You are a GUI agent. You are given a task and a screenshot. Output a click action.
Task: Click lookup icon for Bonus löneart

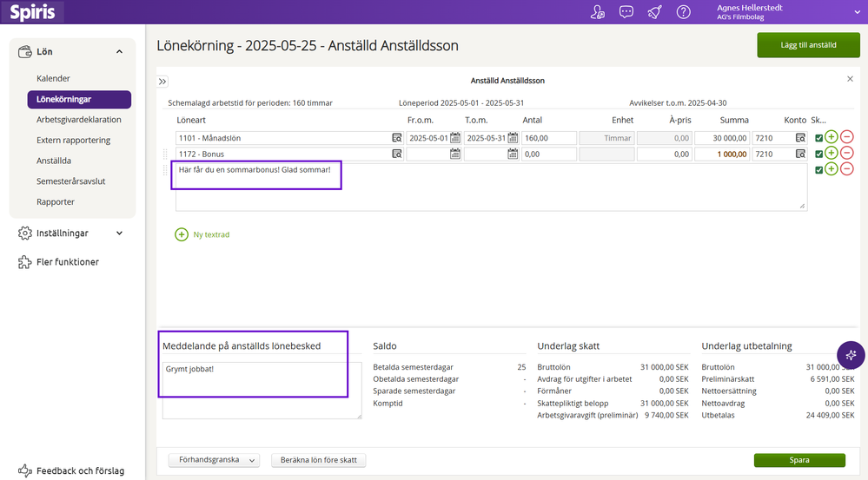396,155
